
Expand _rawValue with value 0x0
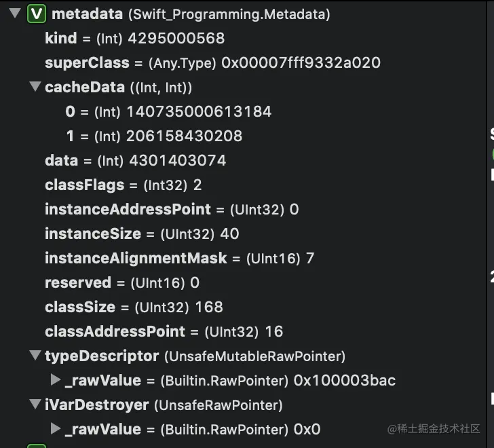[x=56, y=428]
